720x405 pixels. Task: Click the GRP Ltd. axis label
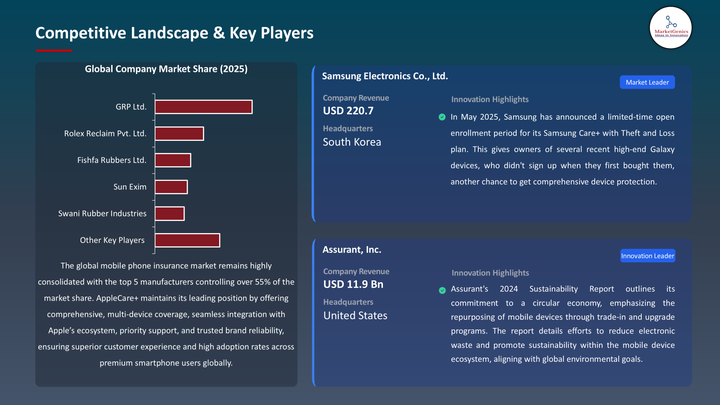pos(131,107)
